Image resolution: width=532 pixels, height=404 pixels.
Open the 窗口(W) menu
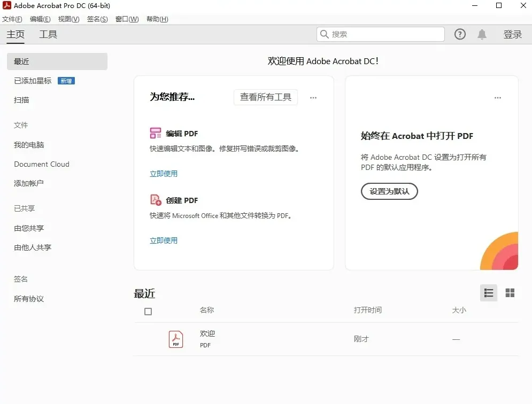point(127,19)
